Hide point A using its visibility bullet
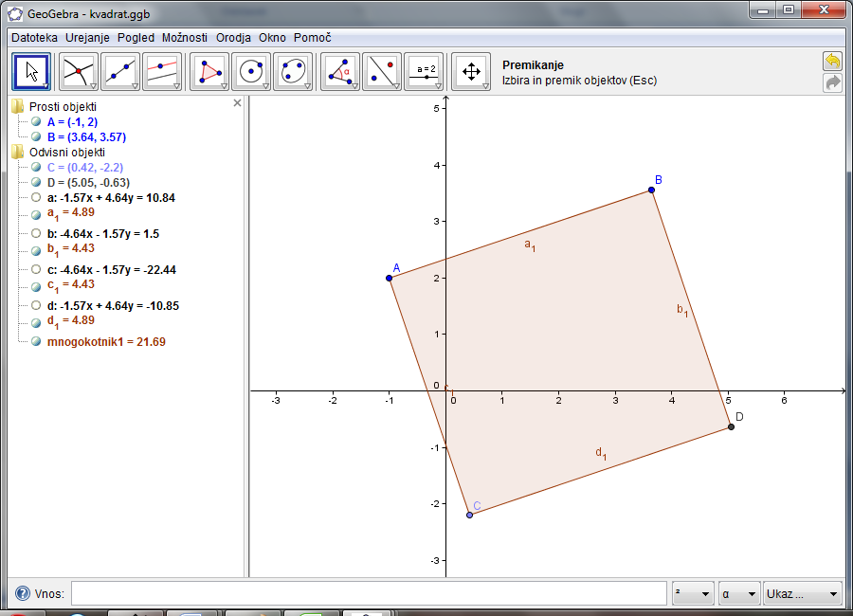 point(36,122)
